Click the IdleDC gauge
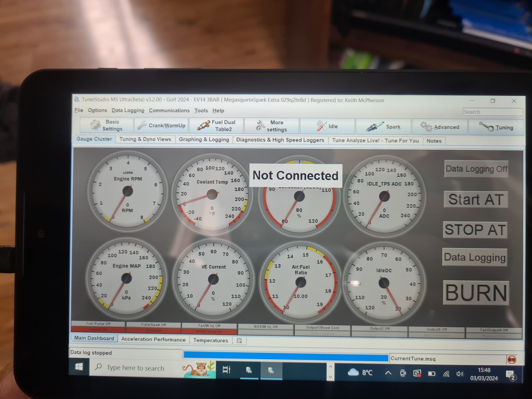532x399 pixels. 384,283
